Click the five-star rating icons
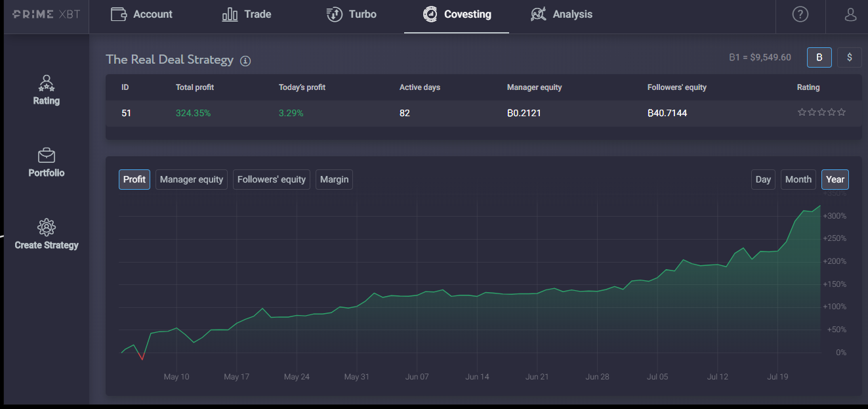Image resolution: width=868 pixels, height=409 pixels. (x=821, y=113)
